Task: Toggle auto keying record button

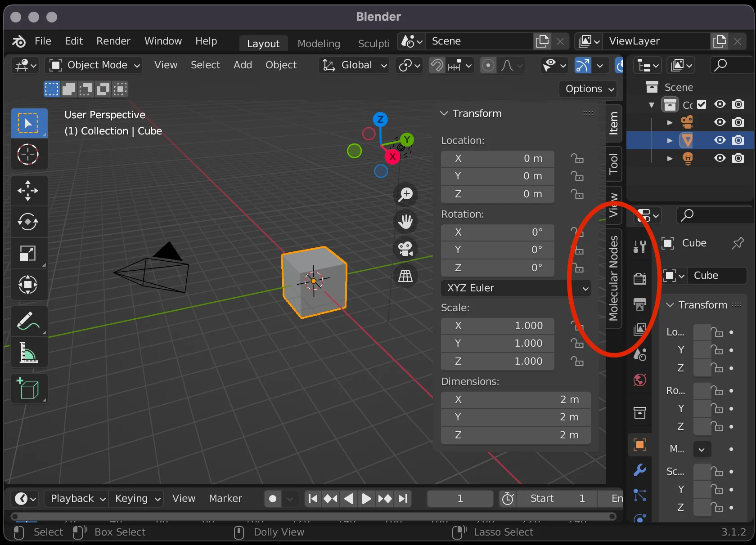Action: (x=273, y=499)
